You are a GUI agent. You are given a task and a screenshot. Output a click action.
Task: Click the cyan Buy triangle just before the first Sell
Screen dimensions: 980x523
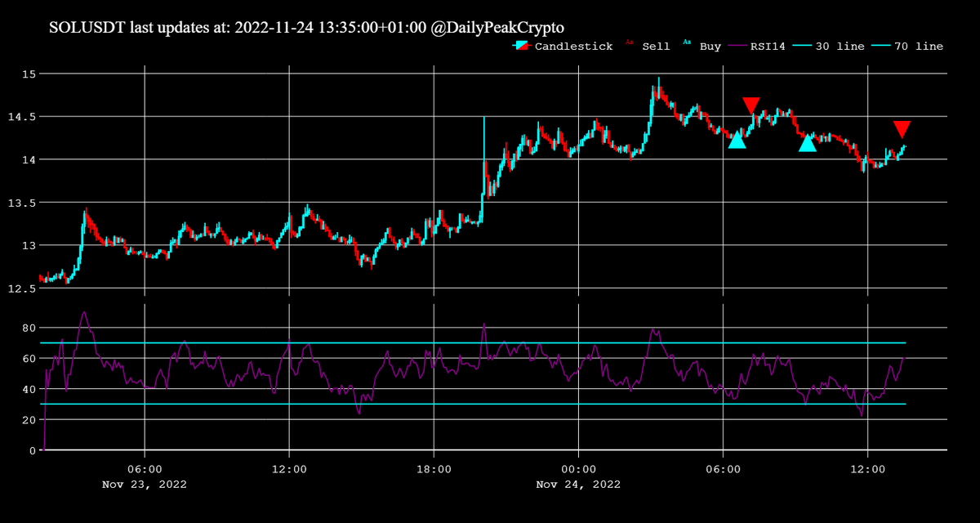(x=737, y=140)
